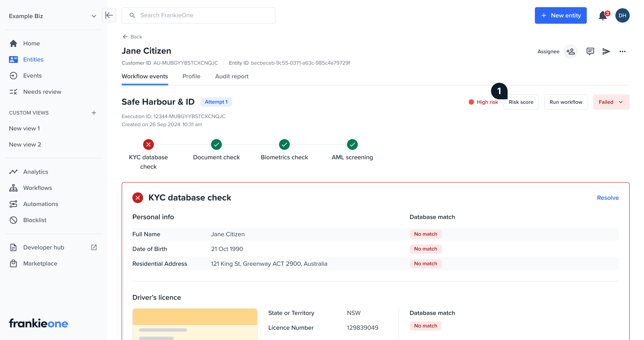Select the Document check step icon

coord(216,144)
